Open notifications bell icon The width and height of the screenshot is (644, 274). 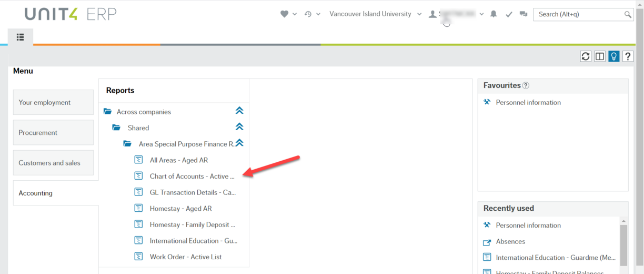pyautogui.click(x=494, y=14)
